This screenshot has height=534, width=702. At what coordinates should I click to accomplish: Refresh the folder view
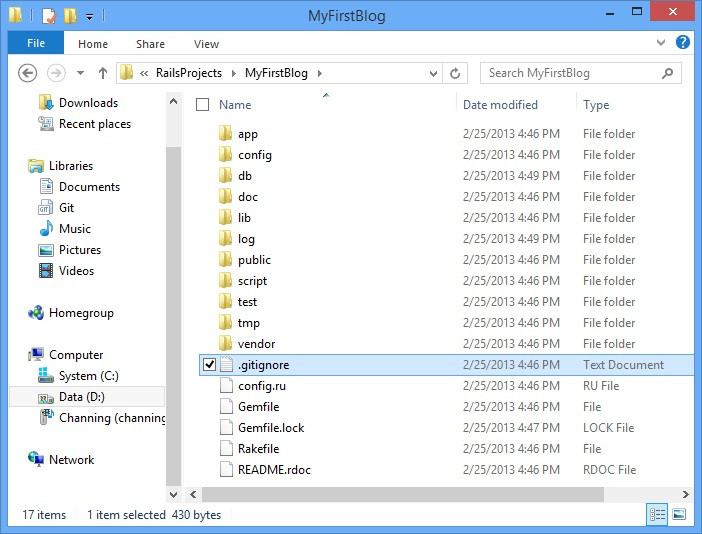click(x=455, y=73)
